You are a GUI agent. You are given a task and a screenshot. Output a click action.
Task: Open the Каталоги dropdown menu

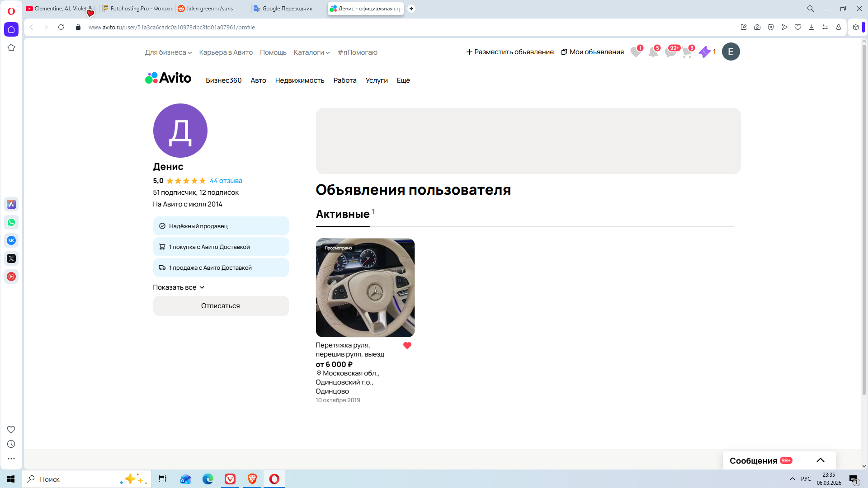pyautogui.click(x=311, y=52)
